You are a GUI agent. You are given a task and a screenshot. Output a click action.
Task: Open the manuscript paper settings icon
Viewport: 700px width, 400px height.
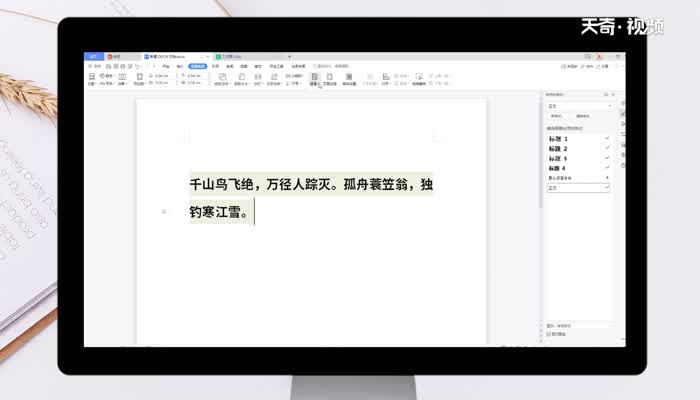pyautogui.click(x=349, y=79)
